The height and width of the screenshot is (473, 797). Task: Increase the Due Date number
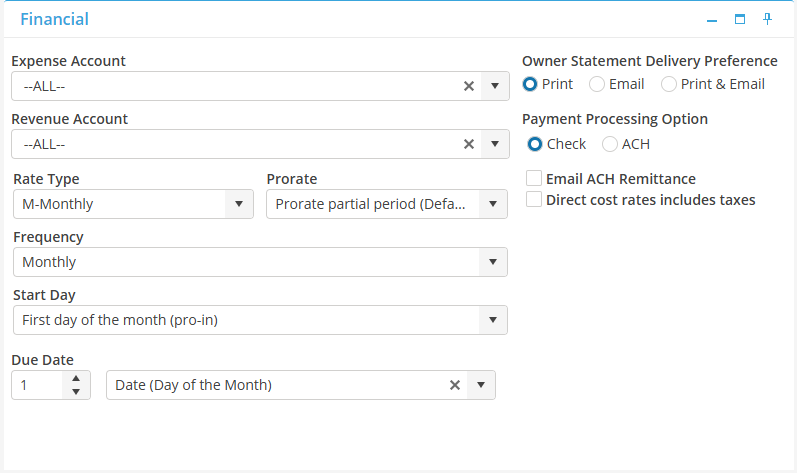(x=76, y=379)
